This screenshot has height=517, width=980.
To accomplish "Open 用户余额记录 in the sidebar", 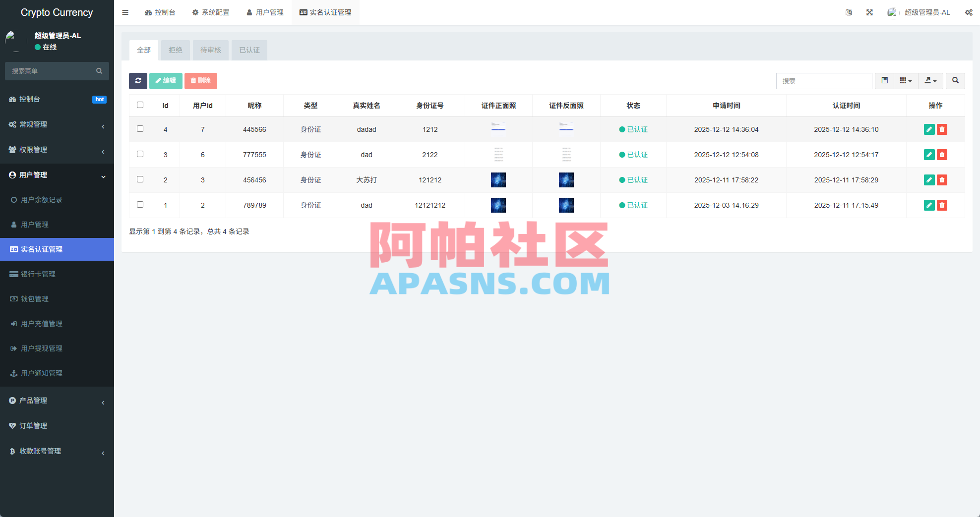I will tap(57, 200).
